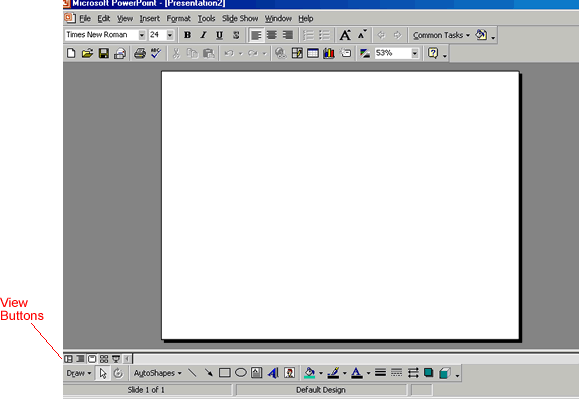579x399 pixels.
Task: Insert a hyperlink with globe icon
Action: tap(281, 54)
